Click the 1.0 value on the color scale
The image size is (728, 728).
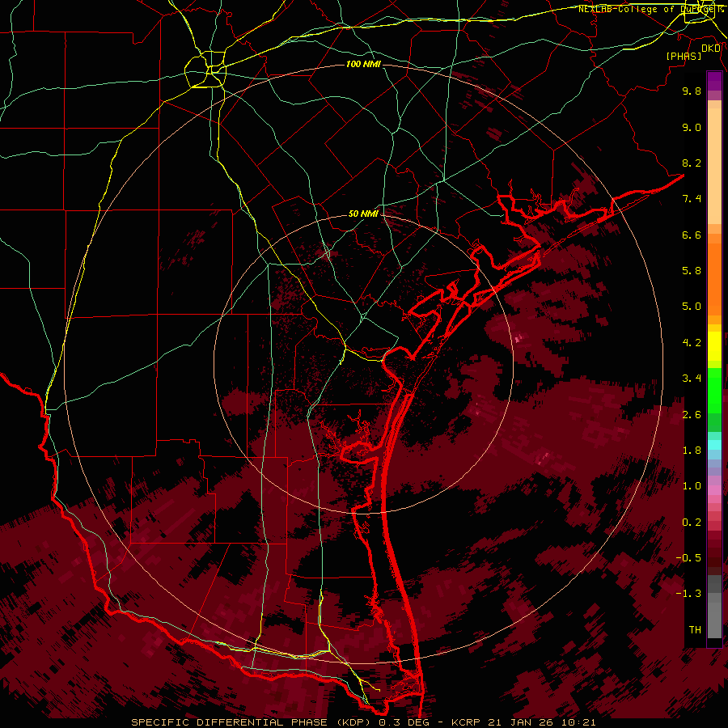[692, 486]
